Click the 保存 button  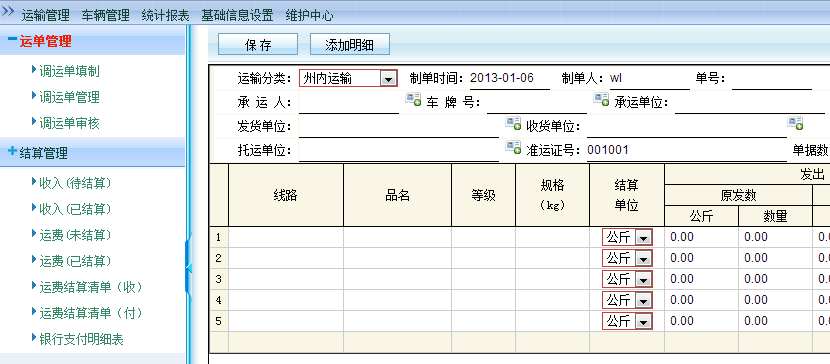tap(258, 44)
